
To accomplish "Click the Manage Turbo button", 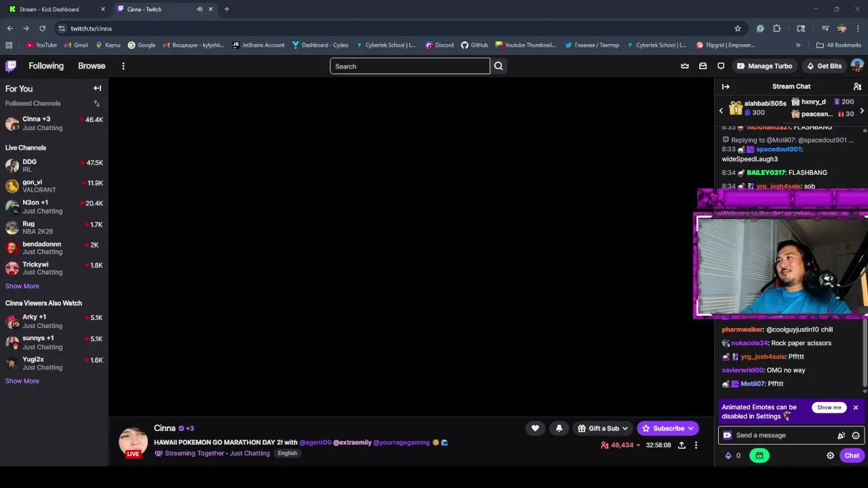I will 764,66.
